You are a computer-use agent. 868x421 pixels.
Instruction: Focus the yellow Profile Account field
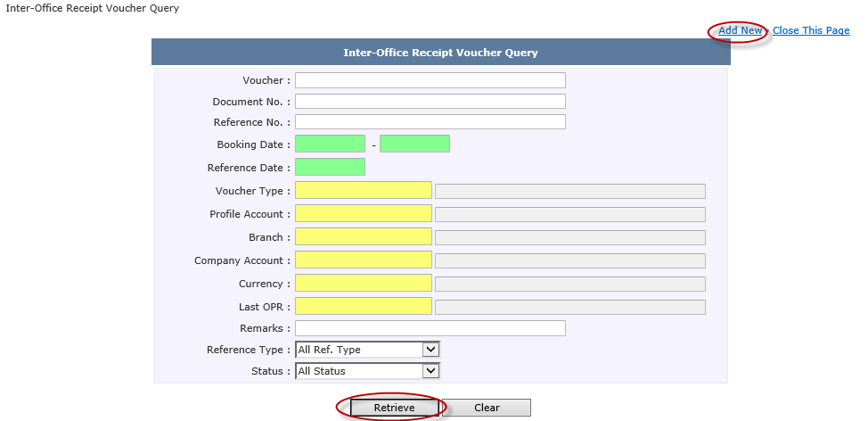[363, 214]
